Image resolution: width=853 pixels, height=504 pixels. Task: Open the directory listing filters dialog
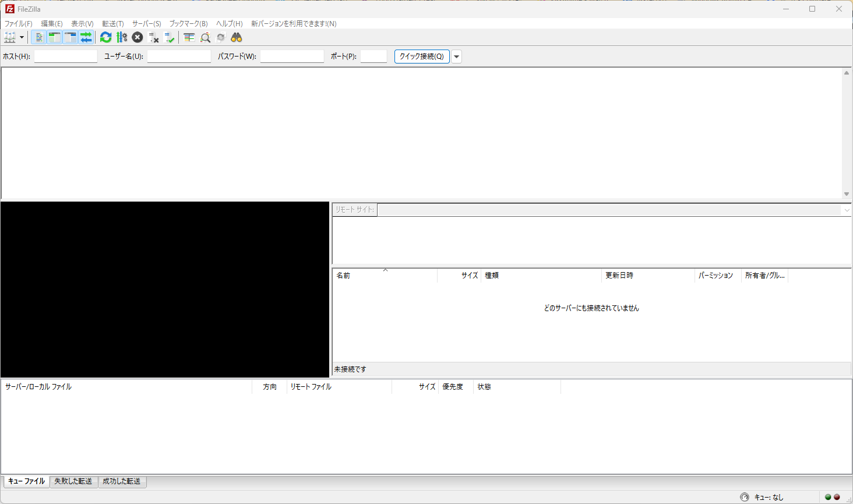click(x=189, y=37)
